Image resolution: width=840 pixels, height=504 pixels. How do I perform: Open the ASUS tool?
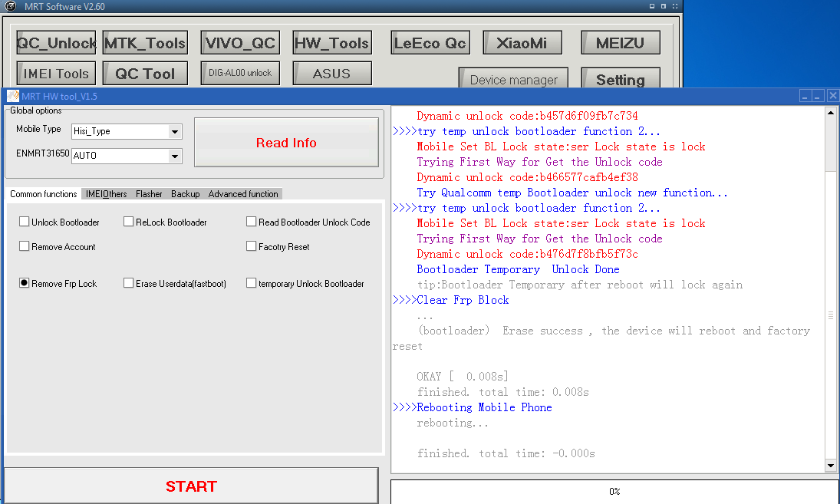click(x=332, y=74)
